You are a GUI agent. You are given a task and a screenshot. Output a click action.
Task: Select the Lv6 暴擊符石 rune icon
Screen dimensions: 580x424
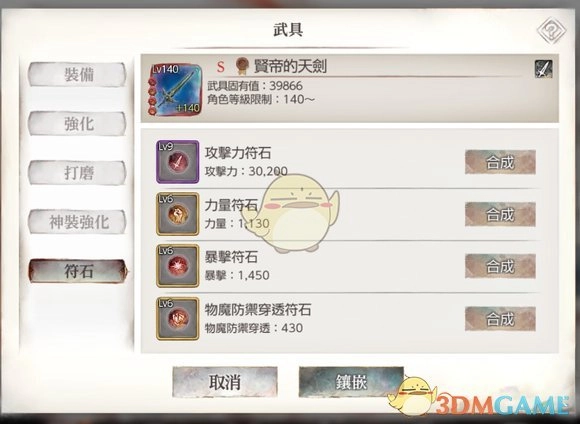(x=178, y=266)
